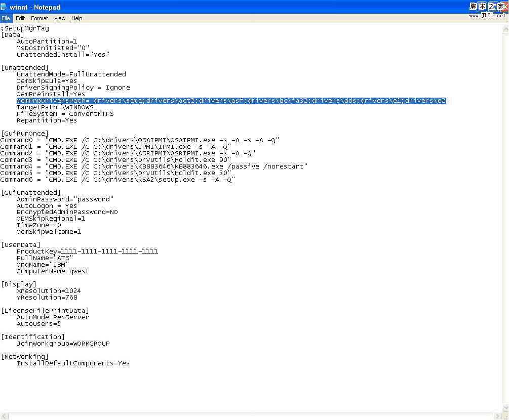Open the Format menu

[x=40, y=19]
